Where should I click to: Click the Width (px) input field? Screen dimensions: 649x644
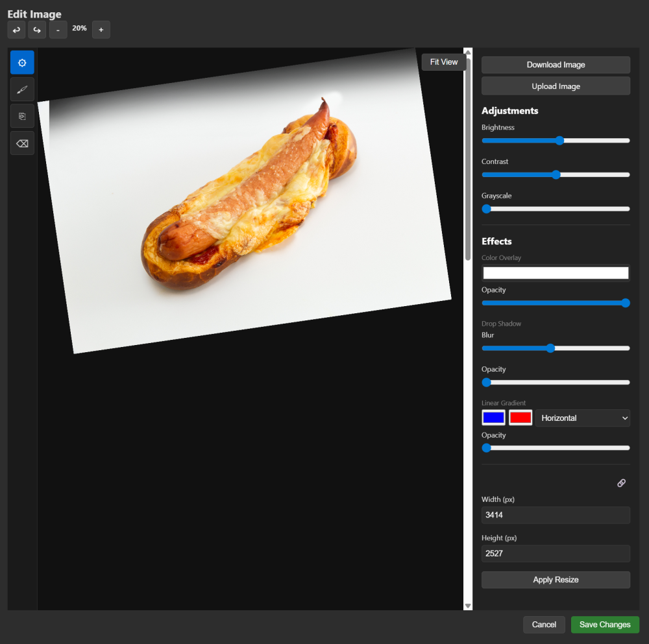(556, 515)
